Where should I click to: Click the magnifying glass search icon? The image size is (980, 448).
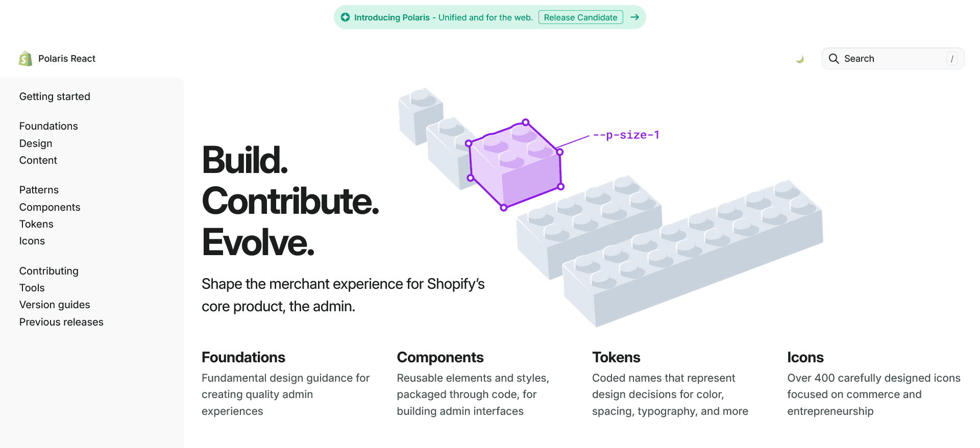[x=834, y=59]
